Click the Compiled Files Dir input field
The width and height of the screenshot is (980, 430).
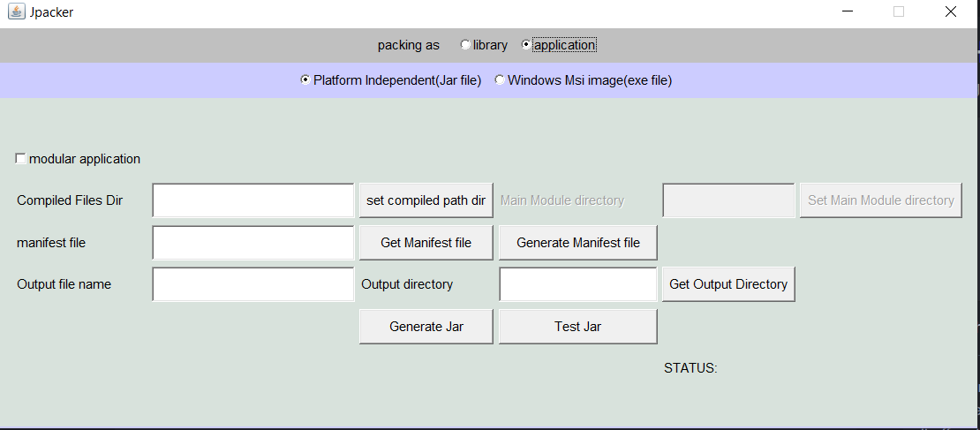point(253,200)
